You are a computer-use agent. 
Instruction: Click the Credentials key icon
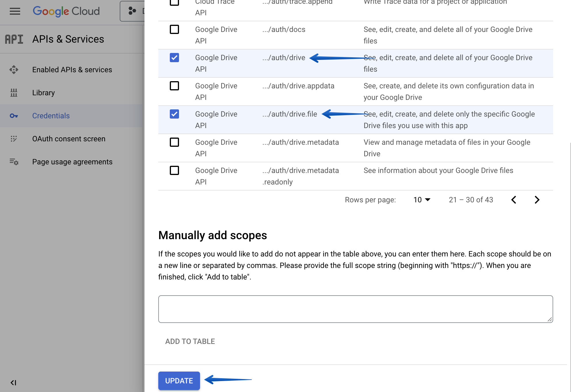(14, 116)
